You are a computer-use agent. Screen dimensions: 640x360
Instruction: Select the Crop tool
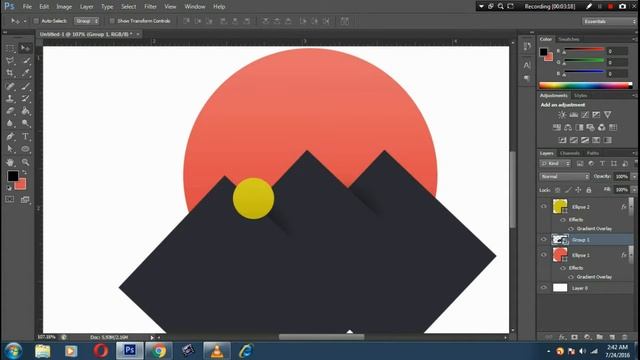point(10,73)
